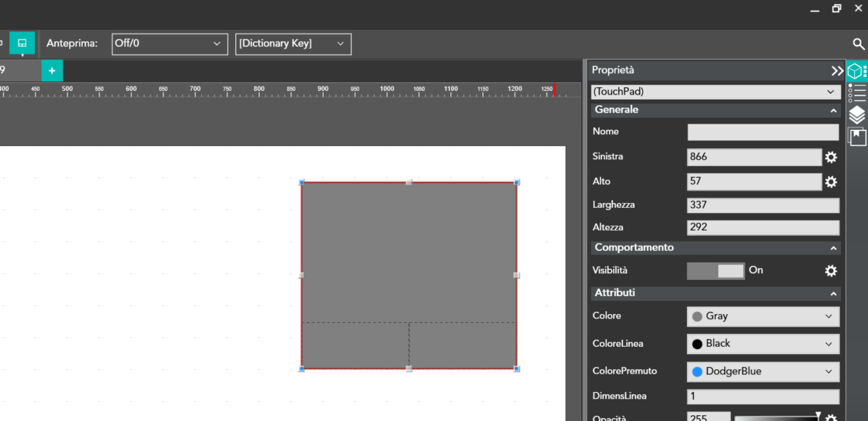Screen dimensions: 868x421
Task: Toggle the Visibilità switch
Action: 715,270
